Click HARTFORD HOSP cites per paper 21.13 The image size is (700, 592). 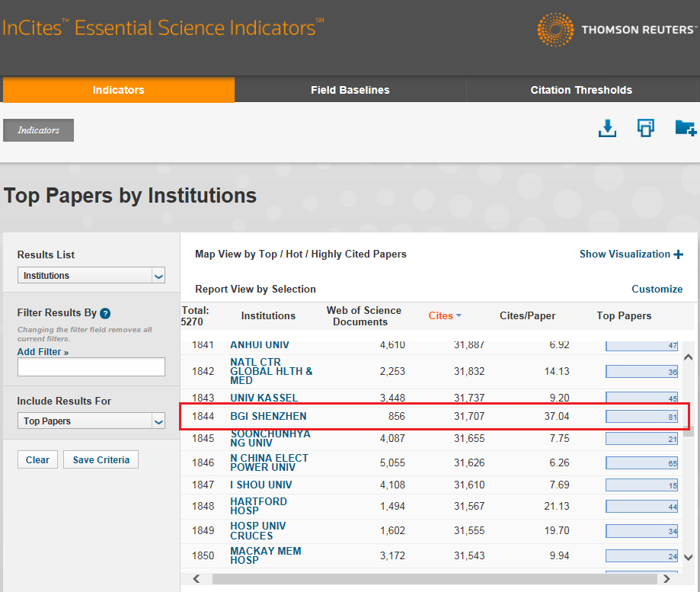point(556,506)
